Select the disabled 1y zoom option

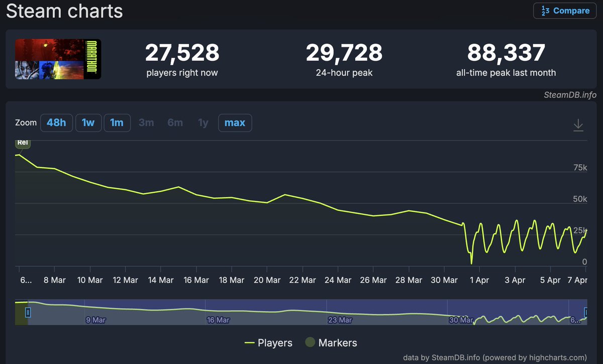203,123
